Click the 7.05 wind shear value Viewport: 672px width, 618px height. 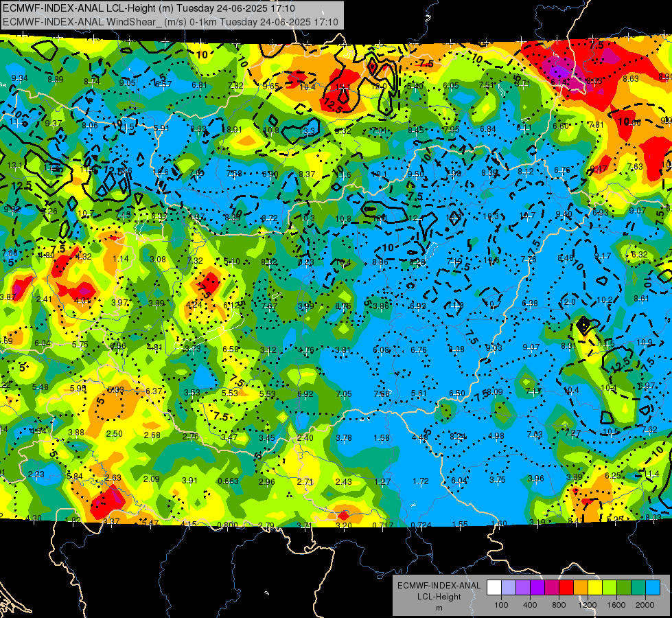(x=344, y=393)
